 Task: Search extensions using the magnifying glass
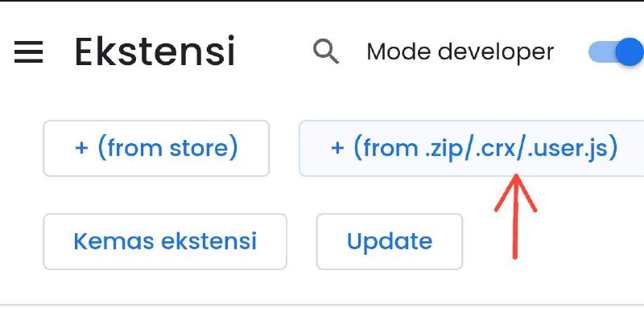point(326,51)
